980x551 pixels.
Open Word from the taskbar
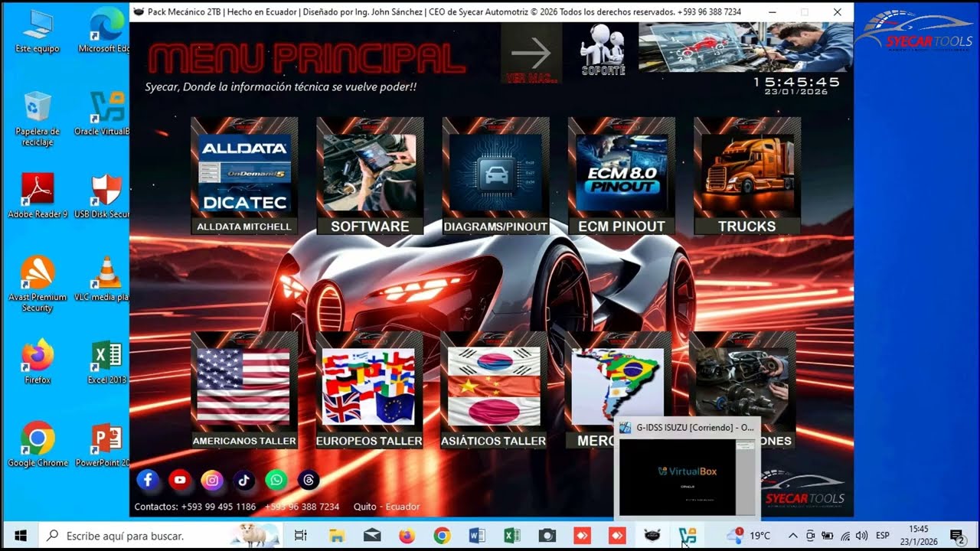pyautogui.click(x=477, y=536)
